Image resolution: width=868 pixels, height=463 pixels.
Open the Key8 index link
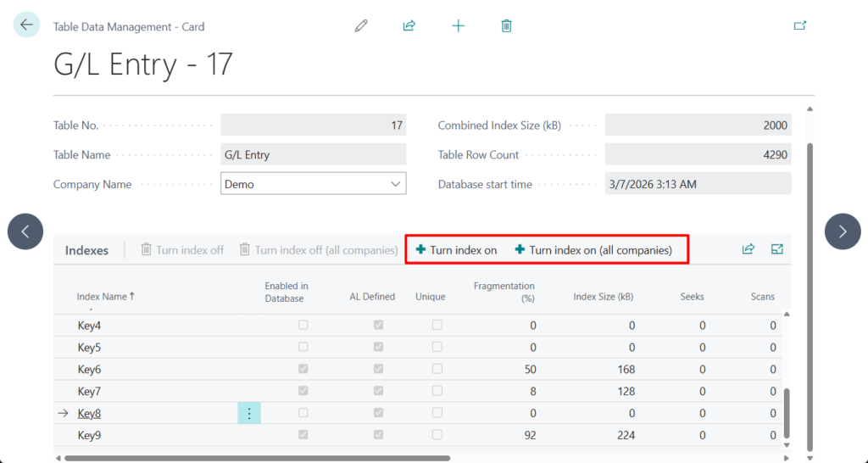coord(89,414)
